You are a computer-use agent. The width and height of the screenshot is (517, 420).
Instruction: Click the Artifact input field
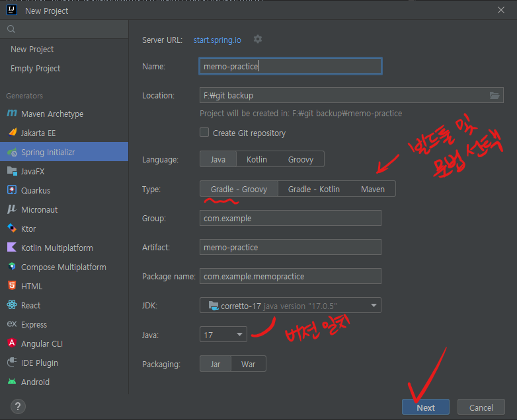290,247
